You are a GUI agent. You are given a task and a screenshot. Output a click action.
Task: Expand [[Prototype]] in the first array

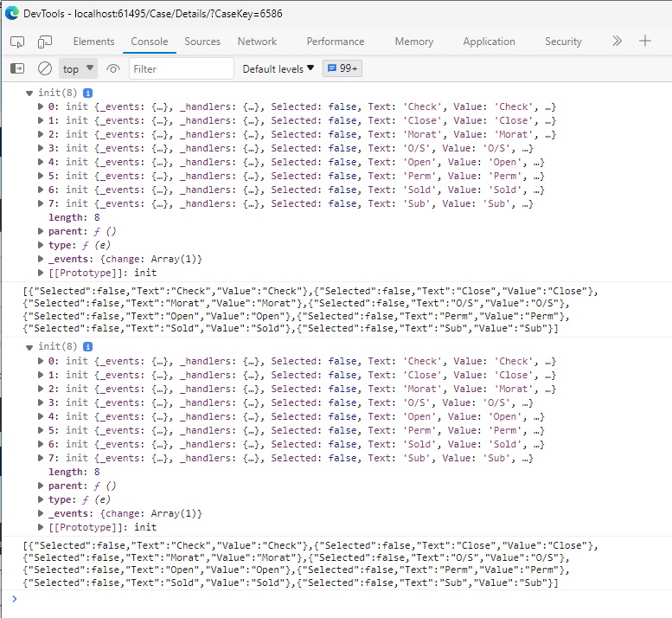coord(41,273)
